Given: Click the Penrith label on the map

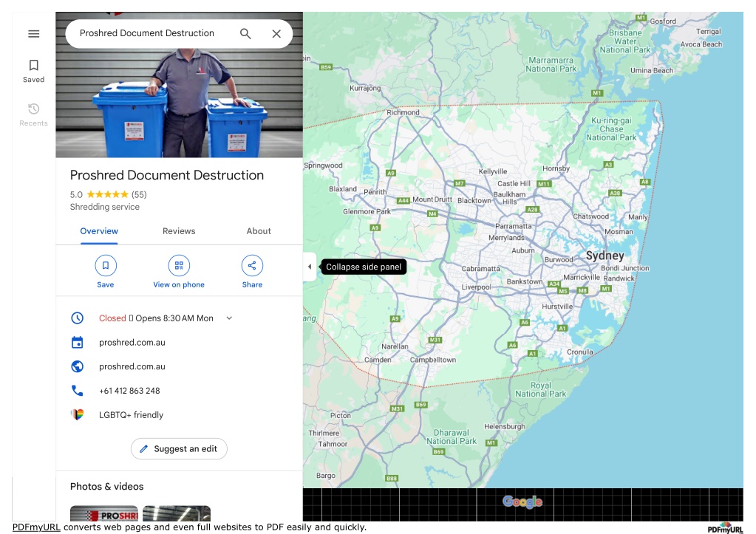Looking at the screenshot, I should [375, 192].
